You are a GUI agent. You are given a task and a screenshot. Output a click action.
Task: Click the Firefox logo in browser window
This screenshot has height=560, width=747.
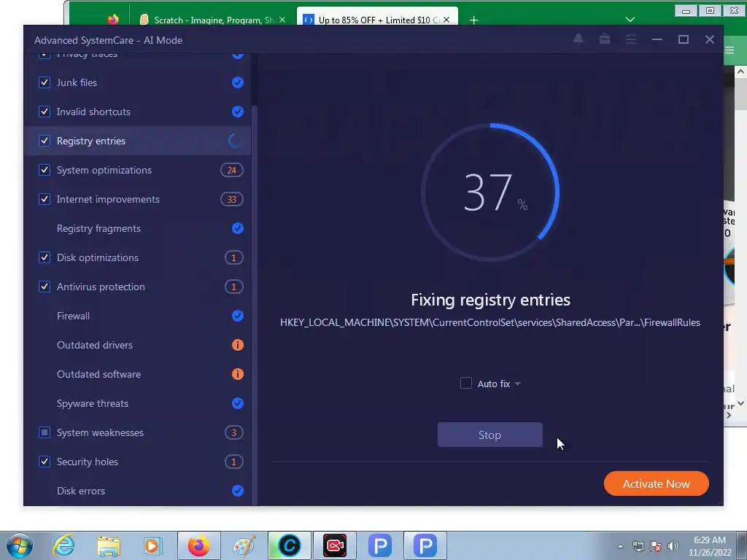click(113, 20)
